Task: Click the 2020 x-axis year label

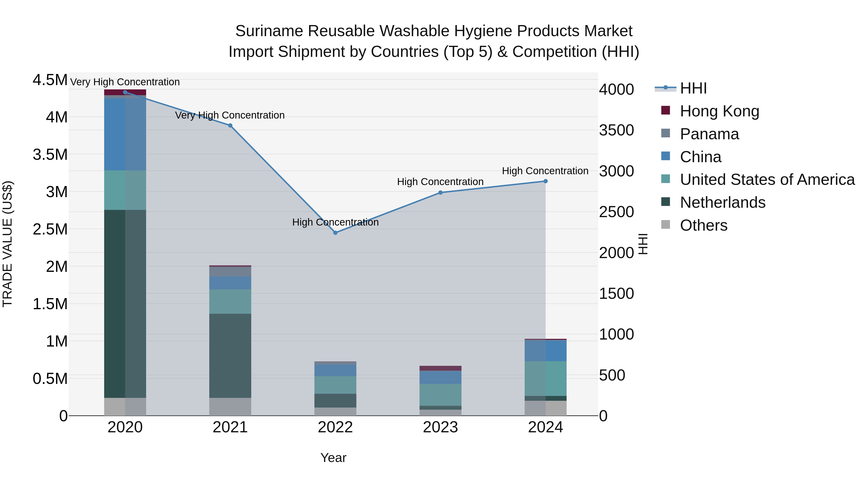Action: [125, 427]
